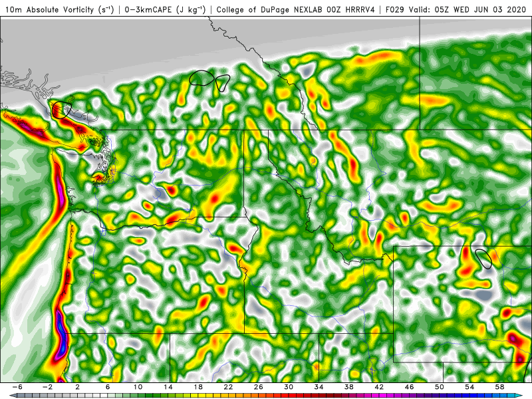
Task: Click the '30' color scale label
Action: [289, 387]
